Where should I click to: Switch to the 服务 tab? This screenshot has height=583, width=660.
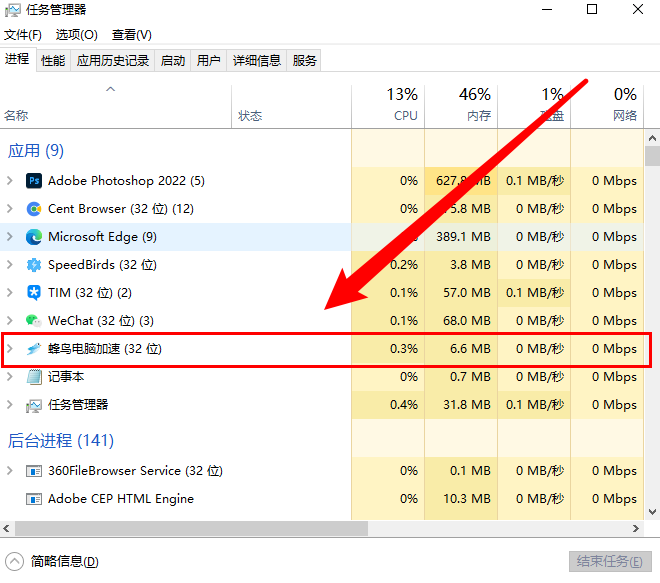(x=304, y=61)
